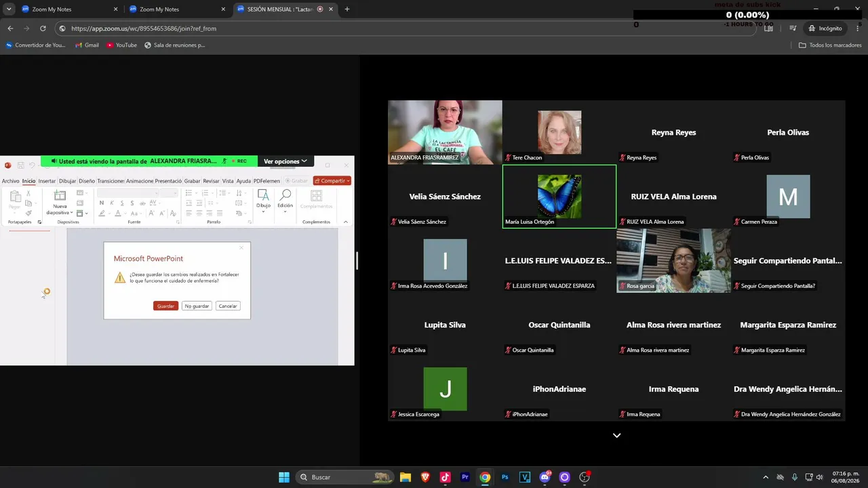Click the increase font size icon
Screen dimensions: 868x488
click(151, 213)
